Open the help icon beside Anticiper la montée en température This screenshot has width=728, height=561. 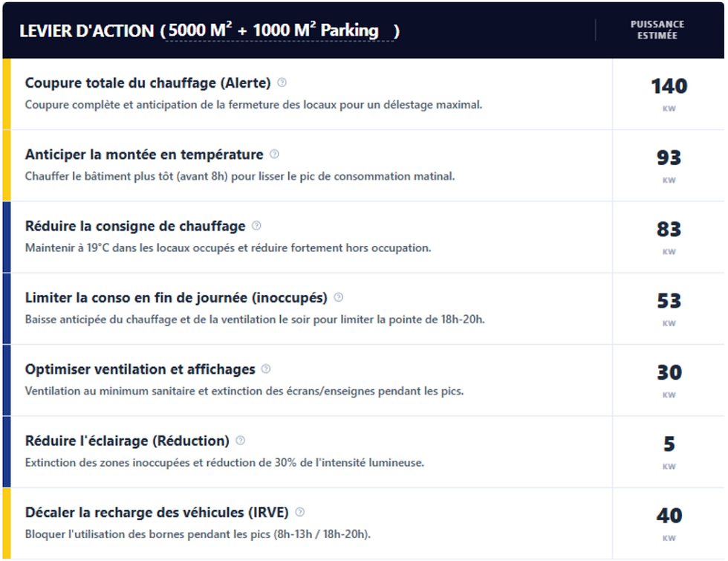275,155
